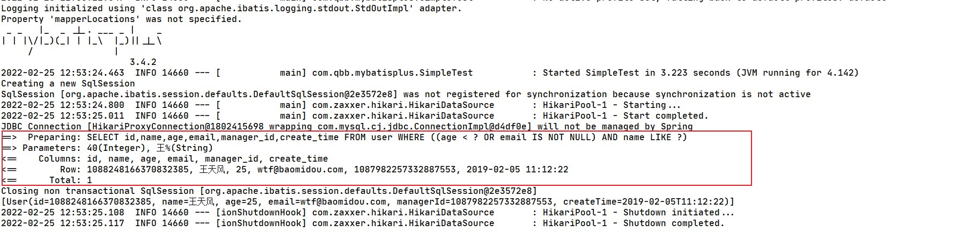
Task: Click the HikariPool-1 Starting... log message
Action: (611, 105)
